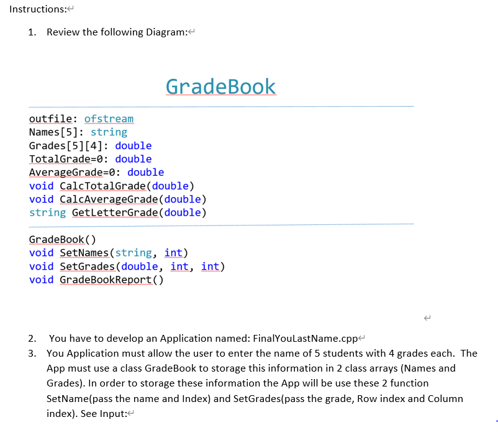498x448 pixels.
Task: Select the GetLetterGrade string method
Action: pos(115,213)
